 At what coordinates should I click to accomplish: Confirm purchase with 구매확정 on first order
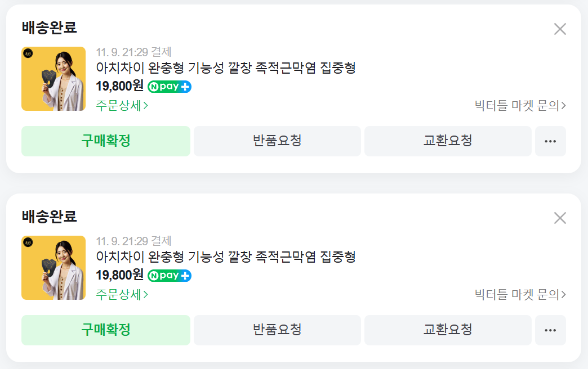click(106, 141)
